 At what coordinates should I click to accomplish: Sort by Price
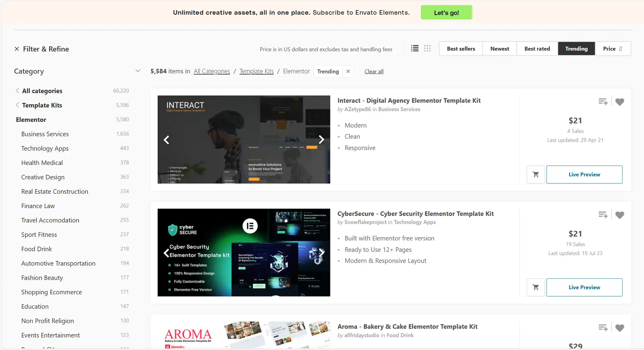[x=612, y=49]
